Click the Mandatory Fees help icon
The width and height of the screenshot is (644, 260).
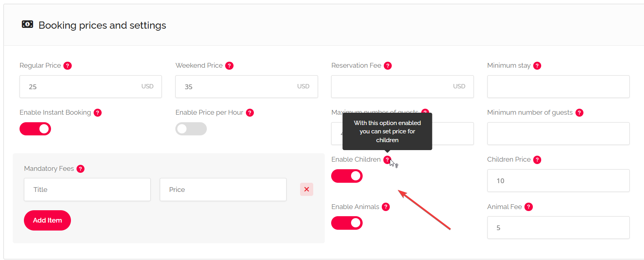point(80,169)
